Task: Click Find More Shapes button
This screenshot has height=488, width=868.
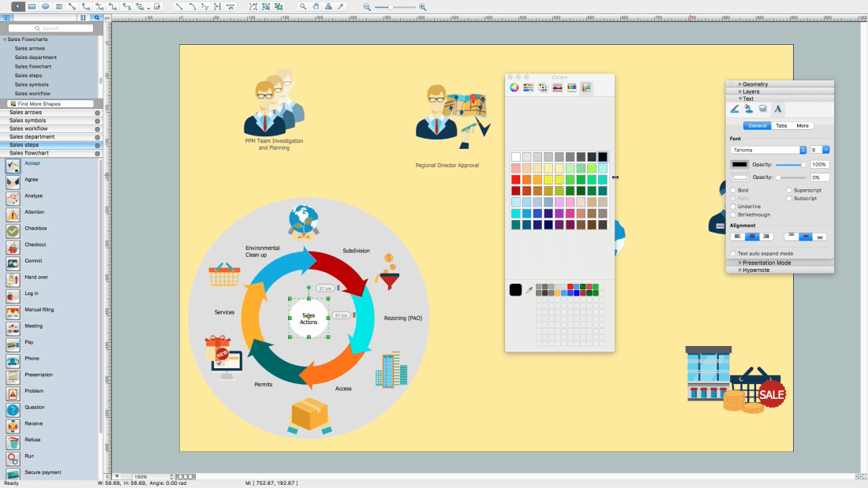Action: 51,103
